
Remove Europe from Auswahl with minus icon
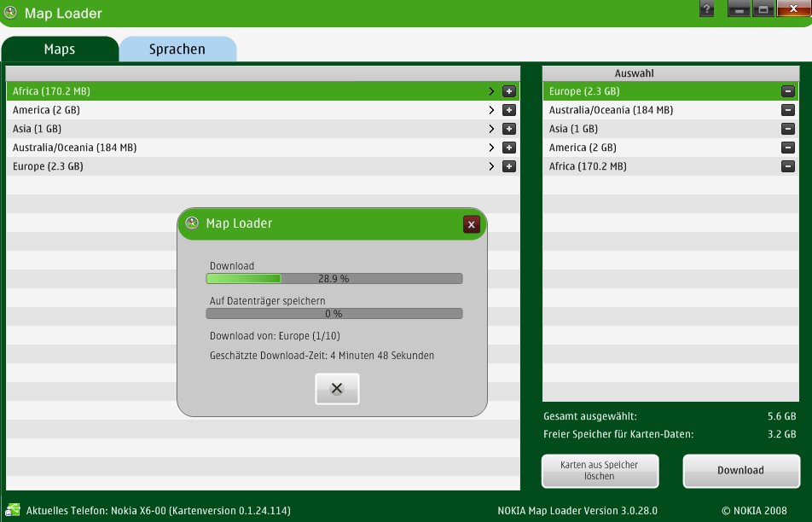pos(787,91)
